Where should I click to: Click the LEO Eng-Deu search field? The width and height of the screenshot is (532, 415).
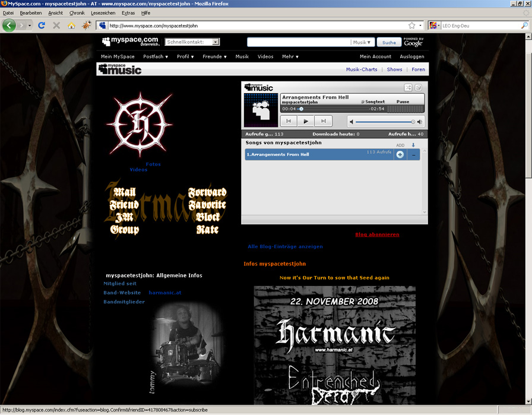pyautogui.click(x=480, y=26)
